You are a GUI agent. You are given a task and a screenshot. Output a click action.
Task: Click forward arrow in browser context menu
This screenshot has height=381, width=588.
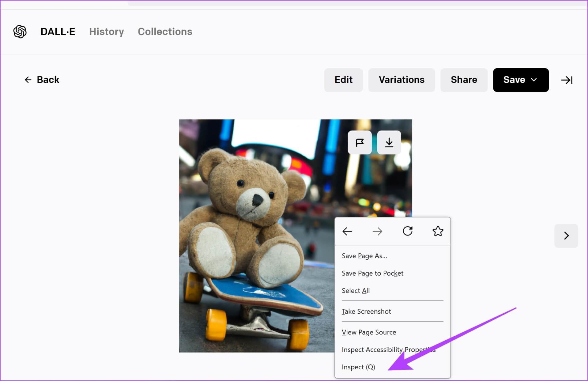click(x=377, y=232)
